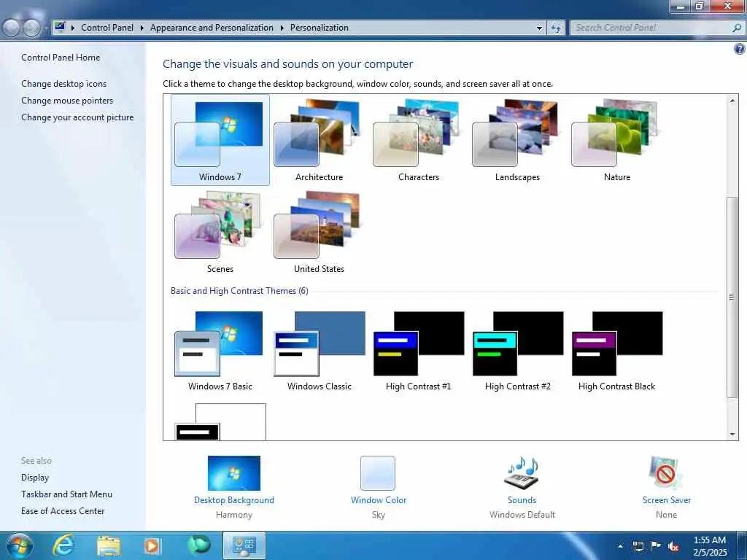Viewport: 747px width, 560px height.
Task: Open address bar history dropdown
Action: 539,28
